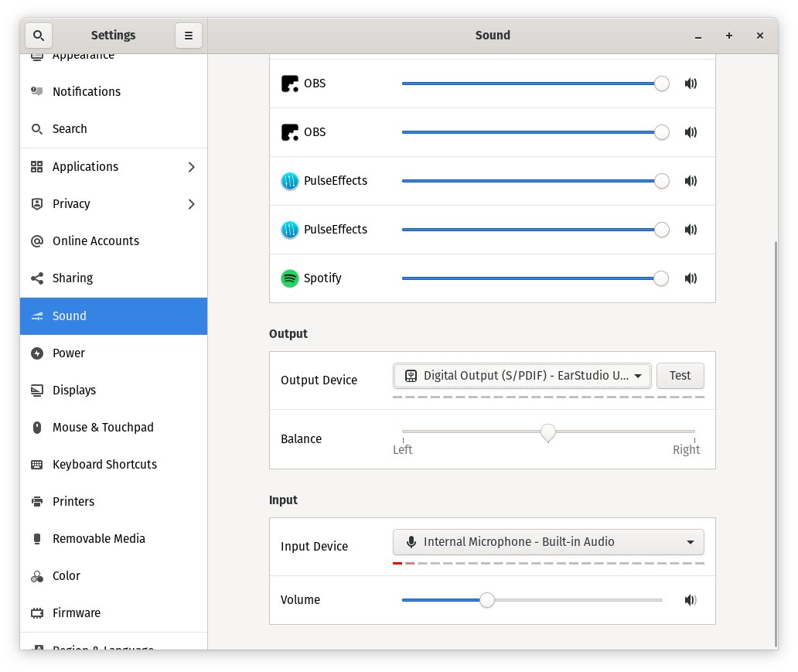
Task: Click the Firmware chip icon
Action: click(x=36, y=613)
